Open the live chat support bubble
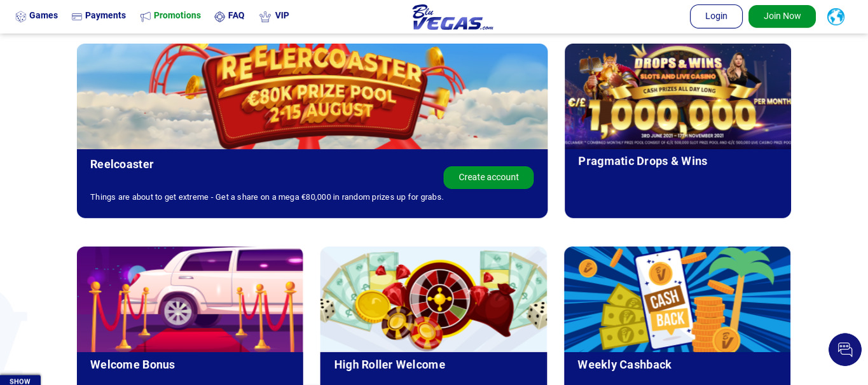The width and height of the screenshot is (868, 385). click(x=845, y=349)
